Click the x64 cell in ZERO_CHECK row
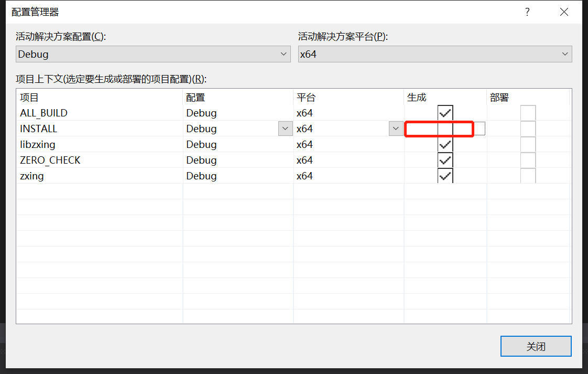The image size is (588, 374). click(341, 160)
